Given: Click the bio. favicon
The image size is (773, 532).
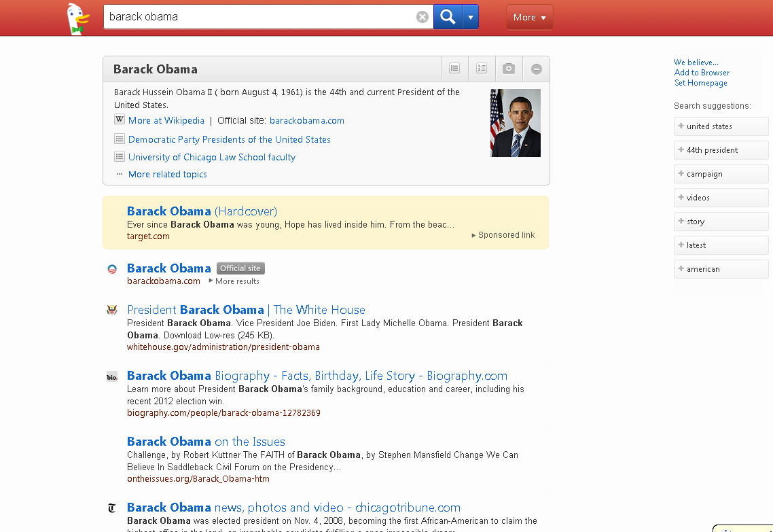Looking at the screenshot, I should coord(112,377).
